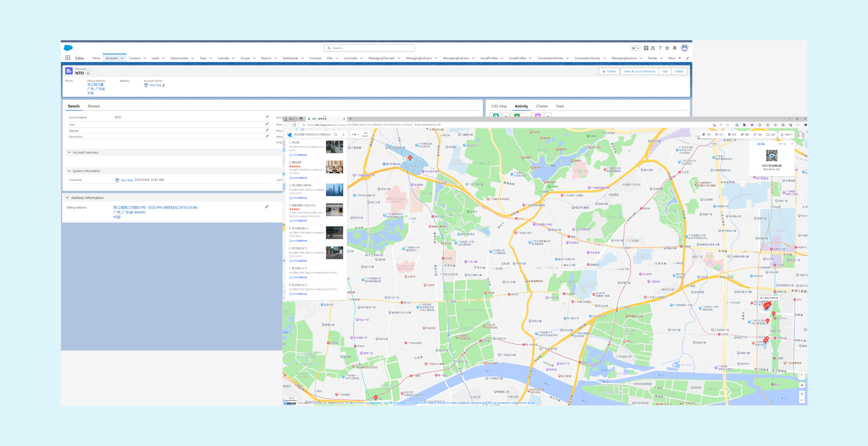Collapse the Account Summary section
The height and width of the screenshot is (446, 868).
[x=69, y=153]
